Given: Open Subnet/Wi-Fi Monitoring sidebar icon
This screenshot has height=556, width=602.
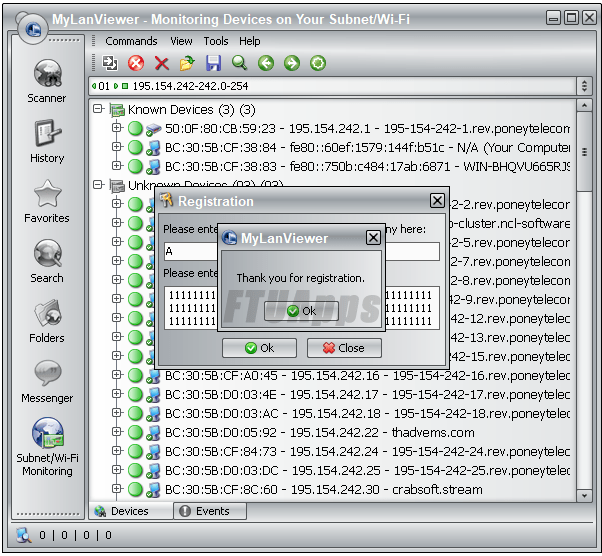Looking at the screenshot, I should [x=47, y=433].
